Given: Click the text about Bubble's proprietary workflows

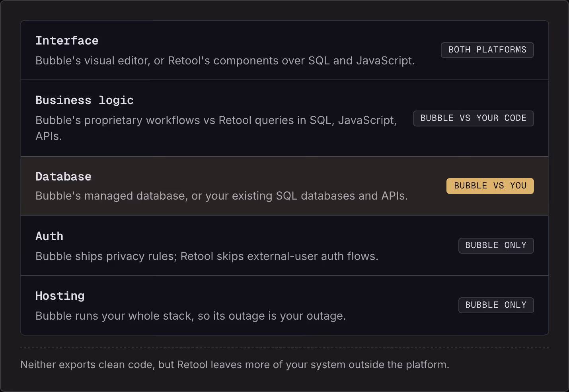Looking at the screenshot, I should pyautogui.click(x=216, y=128).
